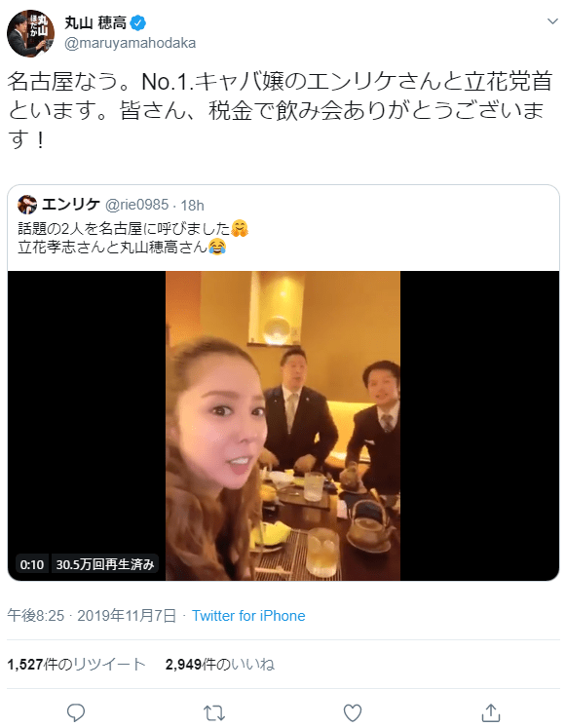This screenshot has height=728, width=566.
Task: Open Twitter for iPhone link
Action: point(248,616)
